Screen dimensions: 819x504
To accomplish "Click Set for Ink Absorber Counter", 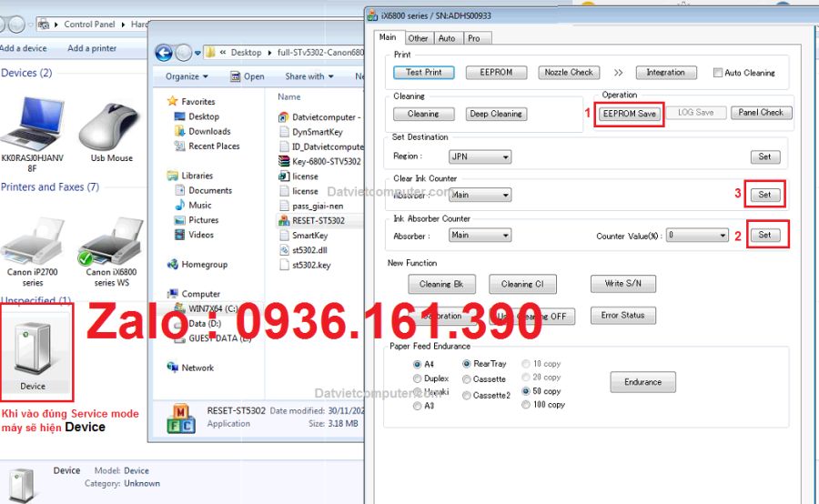I will [764, 235].
